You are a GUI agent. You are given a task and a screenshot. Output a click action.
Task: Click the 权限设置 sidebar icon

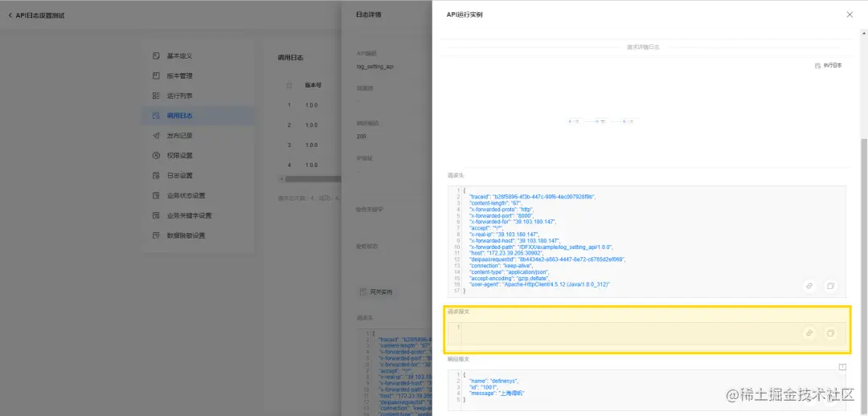(x=156, y=156)
